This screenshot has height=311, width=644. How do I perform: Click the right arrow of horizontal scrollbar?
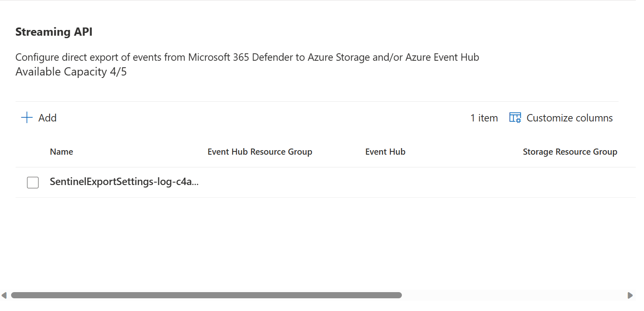630,295
